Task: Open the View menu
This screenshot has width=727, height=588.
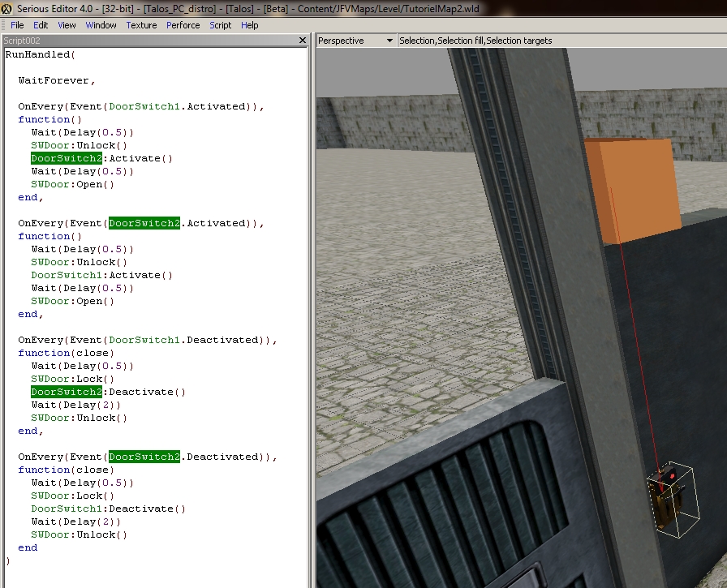Action: click(x=67, y=25)
